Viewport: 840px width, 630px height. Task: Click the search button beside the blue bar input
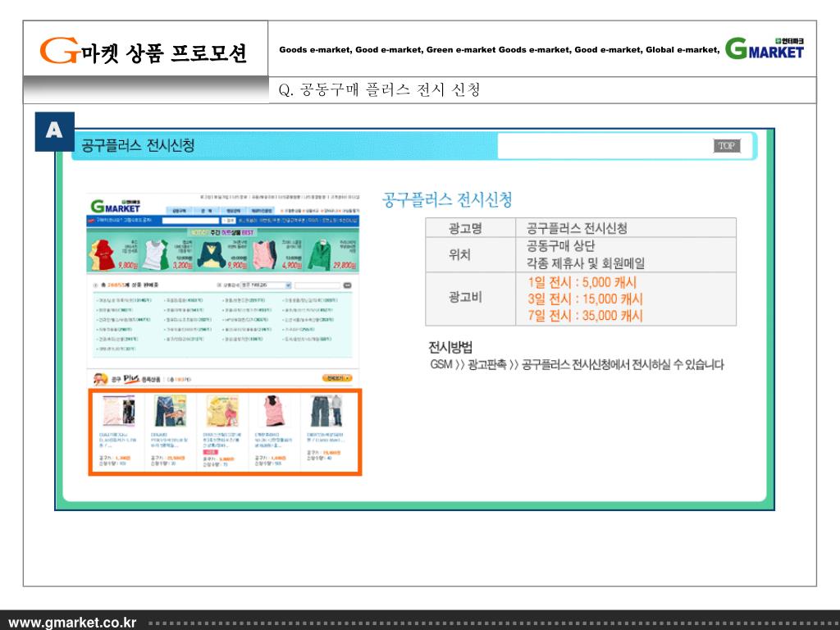pyautogui.click(x=230, y=220)
